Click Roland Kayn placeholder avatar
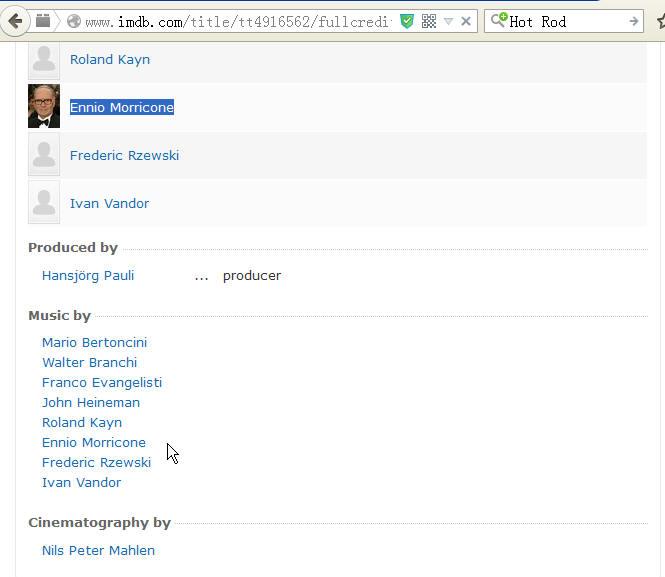This screenshot has height=577, width=665. click(x=44, y=61)
